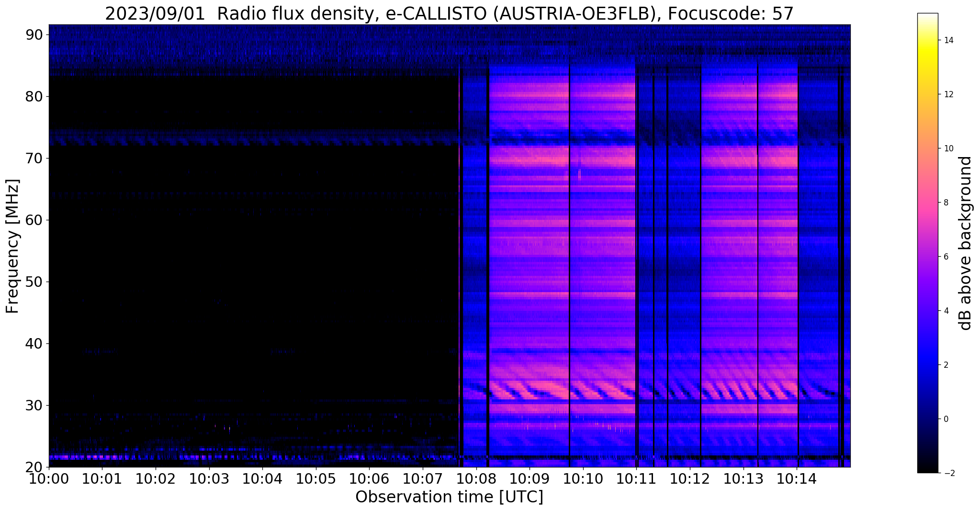
Task: Click the colorbar tick label '6'
Action: [946, 257]
